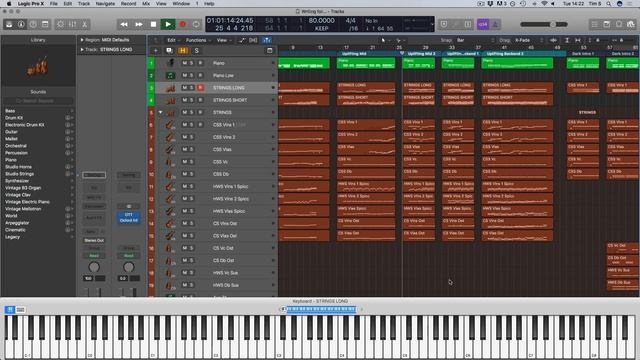Image resolution: width=640 pixels, height=360 pixels.
Task: Toggle the orange Hide tracks H button
Action: point(182,51)
